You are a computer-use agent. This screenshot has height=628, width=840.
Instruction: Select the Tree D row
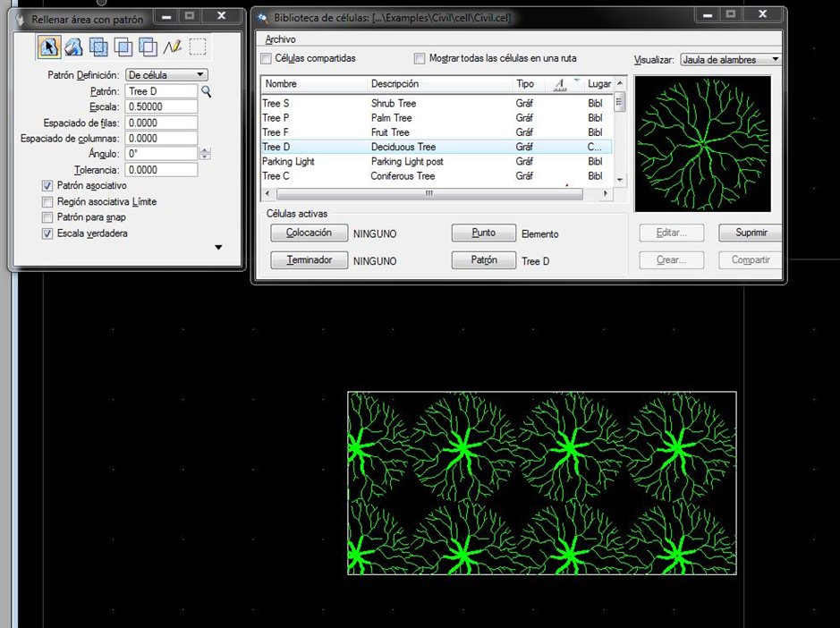point(436,147)
